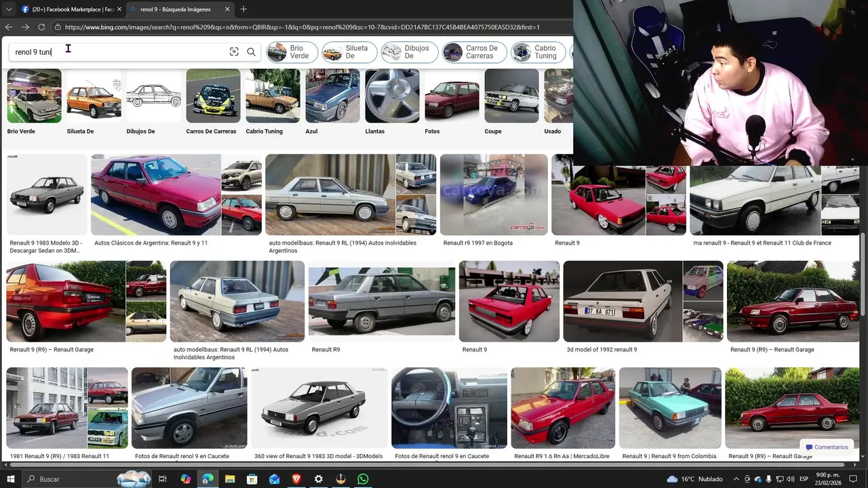
Task: Open the tab list chevron at top-left
Action: point(8,9)
